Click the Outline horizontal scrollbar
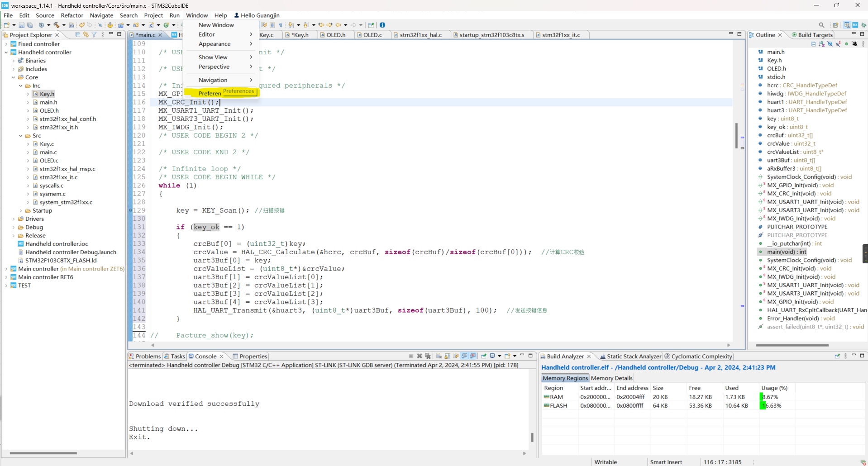The image size is (868, 466). [792, 345]
